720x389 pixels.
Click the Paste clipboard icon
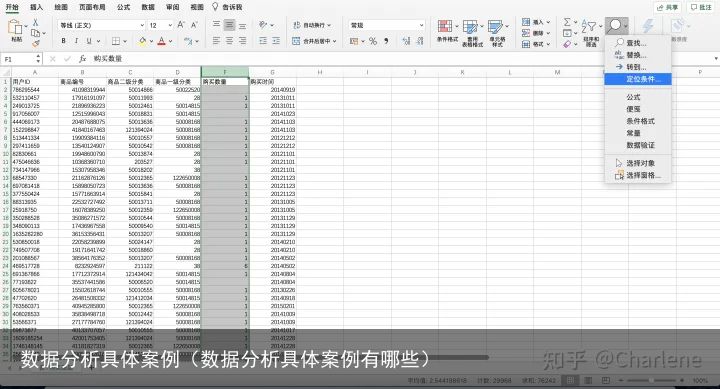click(15, 28)
